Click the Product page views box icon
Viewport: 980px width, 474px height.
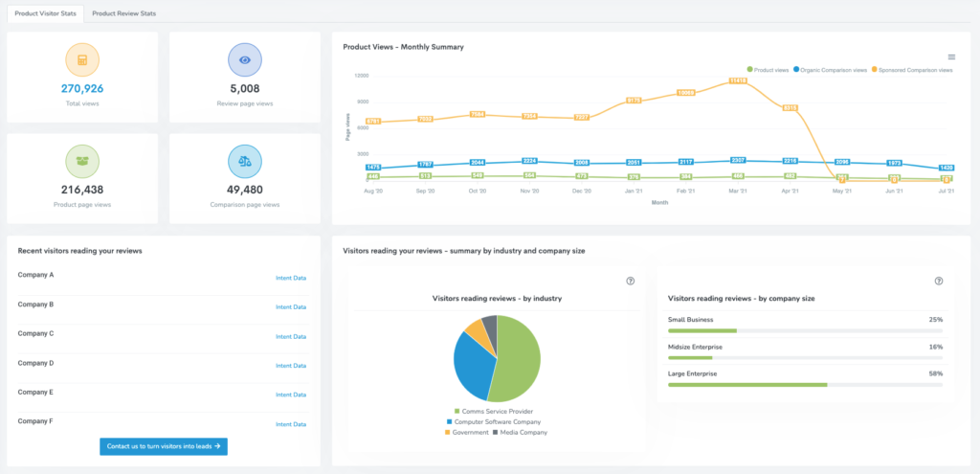(82, 162)
